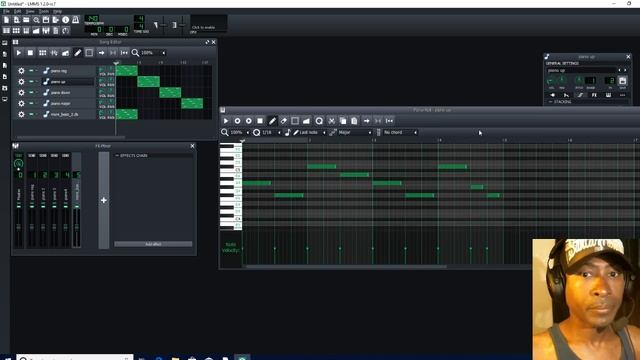Open the more_bass_2.ds instrument track button
Screen dimensions: 640x360
pos(68,115)
